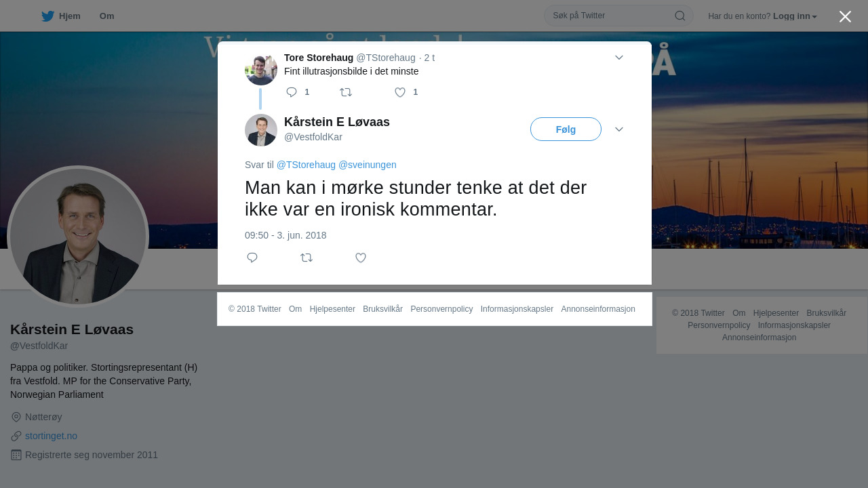Open Tore Storehaug's avatar thumbnail
This screenshot has height=488, width=868.
point(261,68)
